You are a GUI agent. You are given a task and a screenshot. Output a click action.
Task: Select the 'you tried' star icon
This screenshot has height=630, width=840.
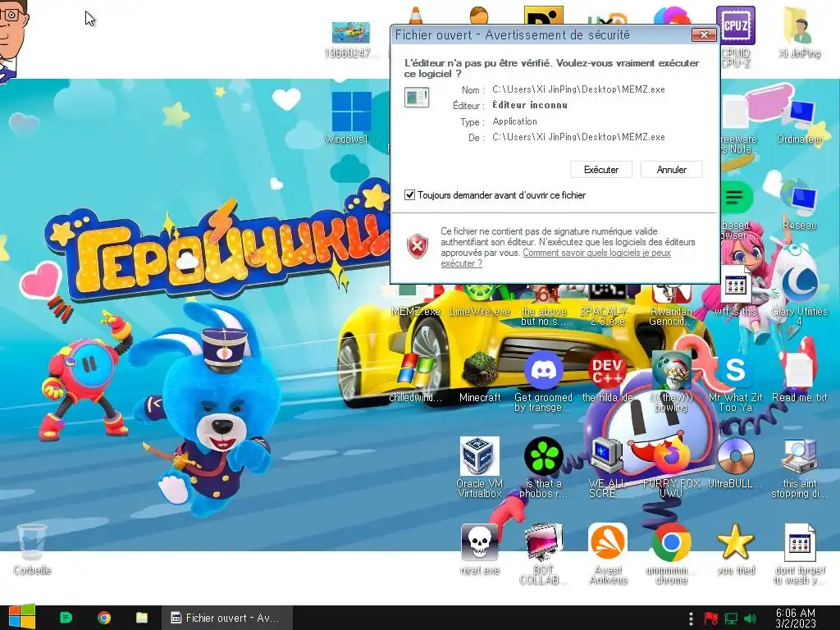[736, 549]
